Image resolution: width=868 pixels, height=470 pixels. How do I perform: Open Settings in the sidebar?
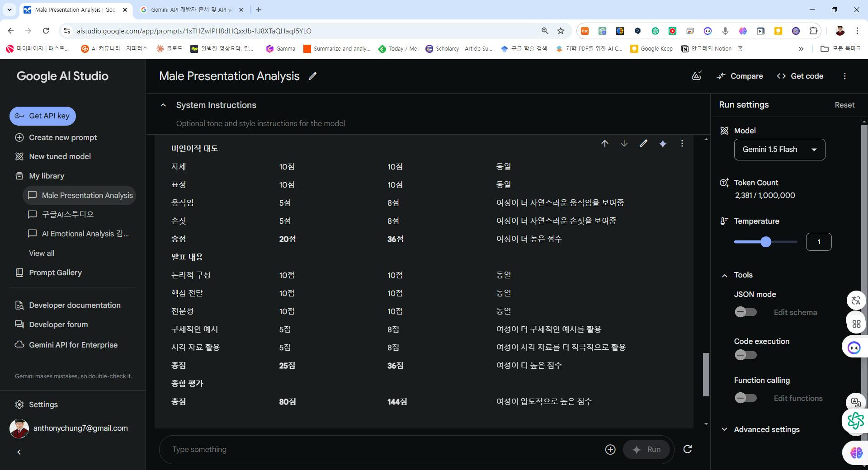36,404
